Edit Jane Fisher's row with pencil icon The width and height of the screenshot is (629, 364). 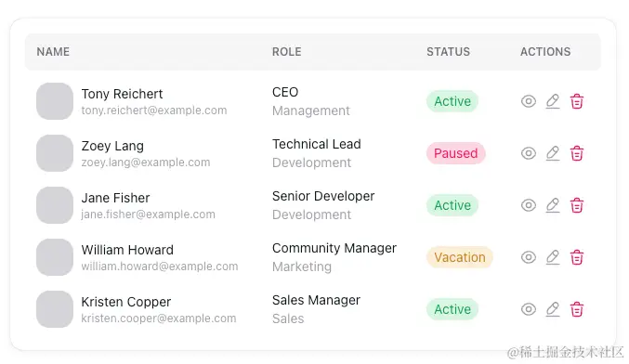click(x=553, y=205)
